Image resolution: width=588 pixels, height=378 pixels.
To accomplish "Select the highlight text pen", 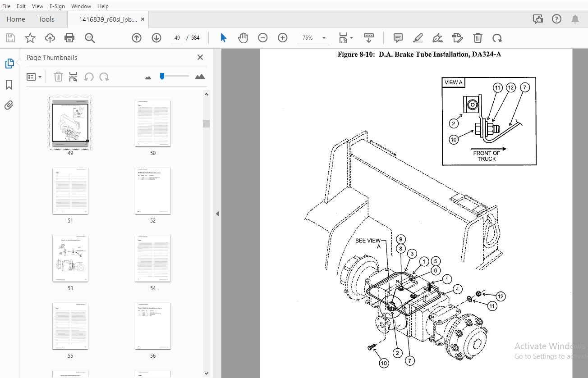I will 418,38.
